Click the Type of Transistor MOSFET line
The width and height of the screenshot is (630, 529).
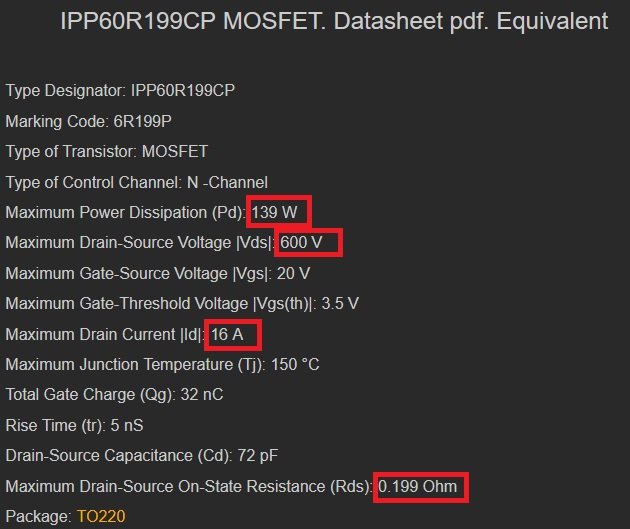point(107,152)
